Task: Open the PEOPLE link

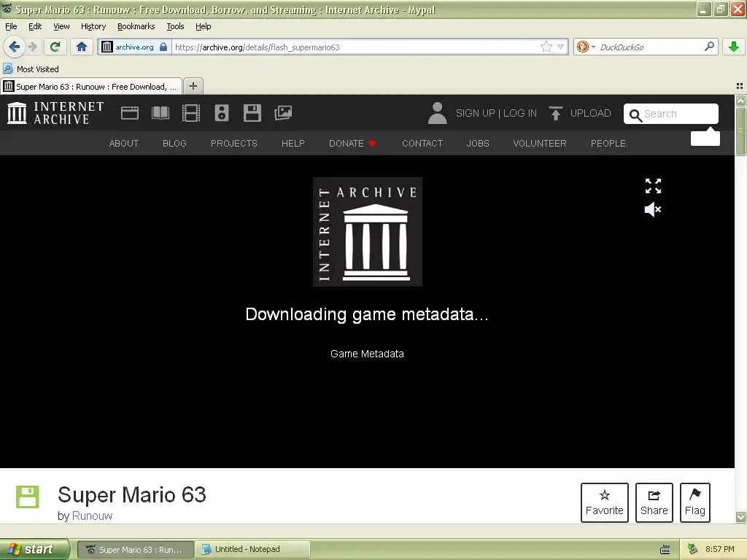Action: 608,144
